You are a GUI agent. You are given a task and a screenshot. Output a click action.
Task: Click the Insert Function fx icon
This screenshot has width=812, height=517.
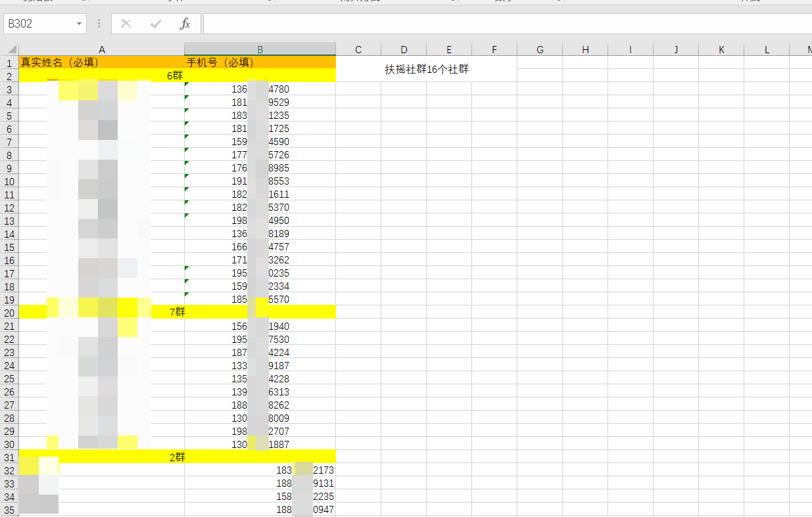(185, 24)
